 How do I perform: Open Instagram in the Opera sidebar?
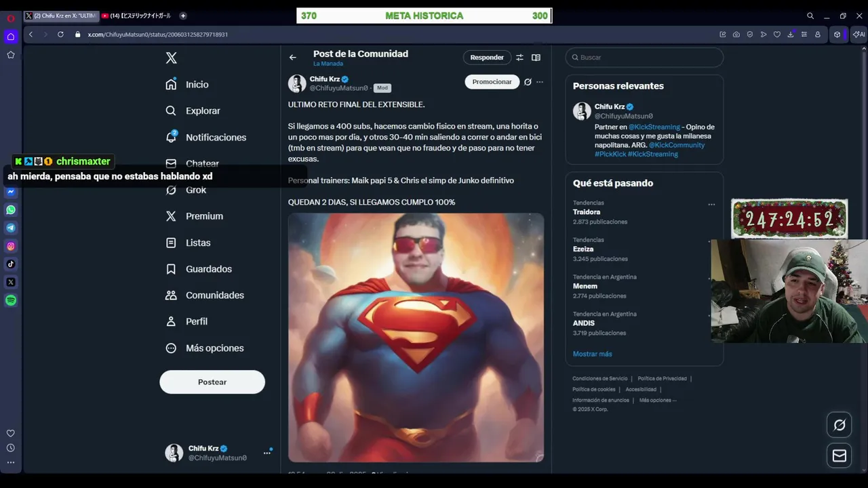(11, 246)
